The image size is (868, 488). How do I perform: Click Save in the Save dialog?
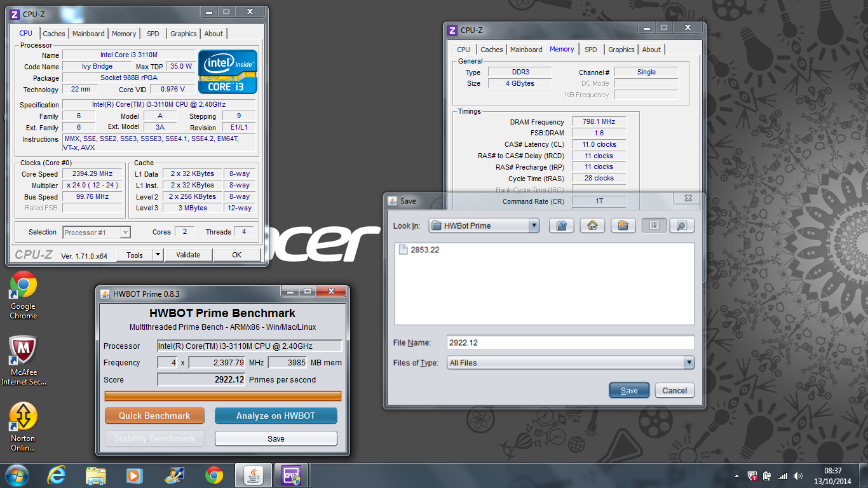coord(629,390)
